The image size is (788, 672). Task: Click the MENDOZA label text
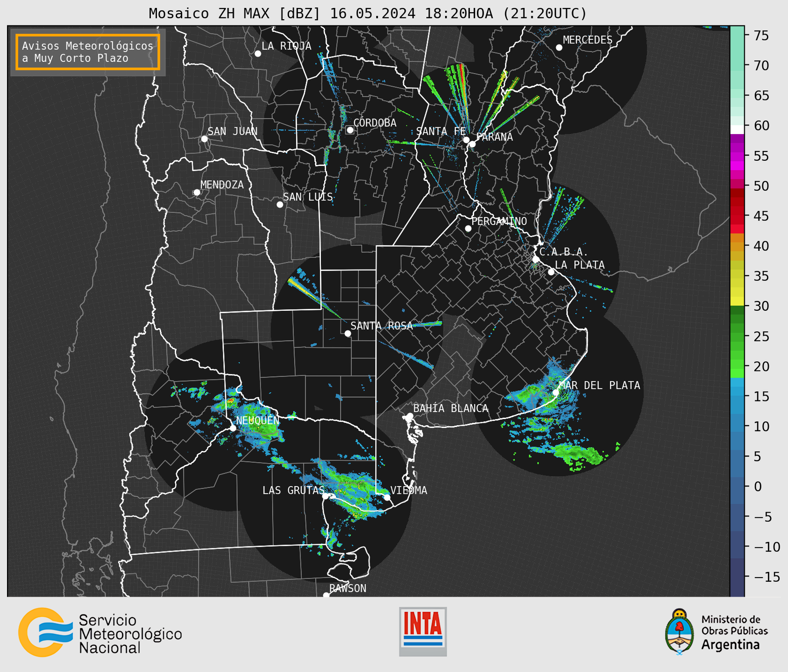point(222,185)
